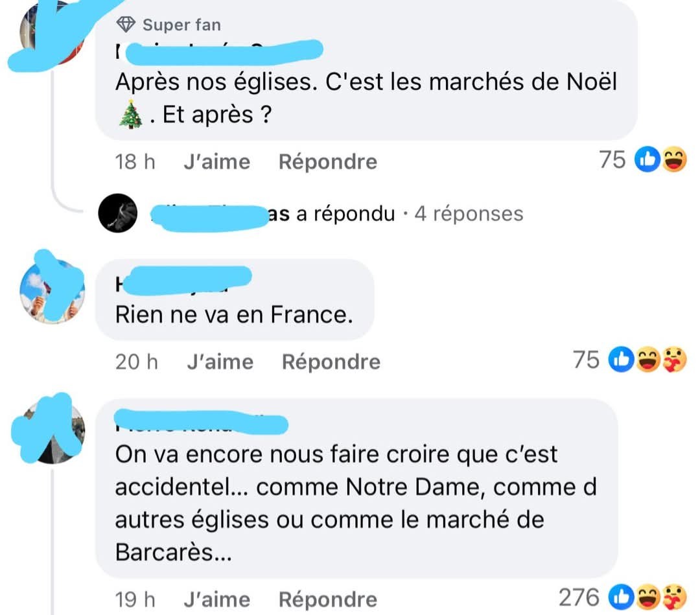Click the thumbs-up icon beside 276
The image size is (700, 615).
pos(622,597)
